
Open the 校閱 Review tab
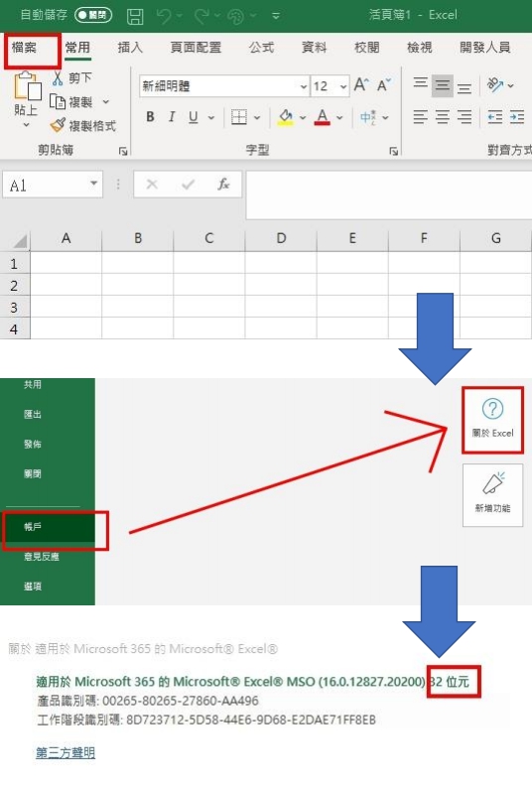coord(366,48)
